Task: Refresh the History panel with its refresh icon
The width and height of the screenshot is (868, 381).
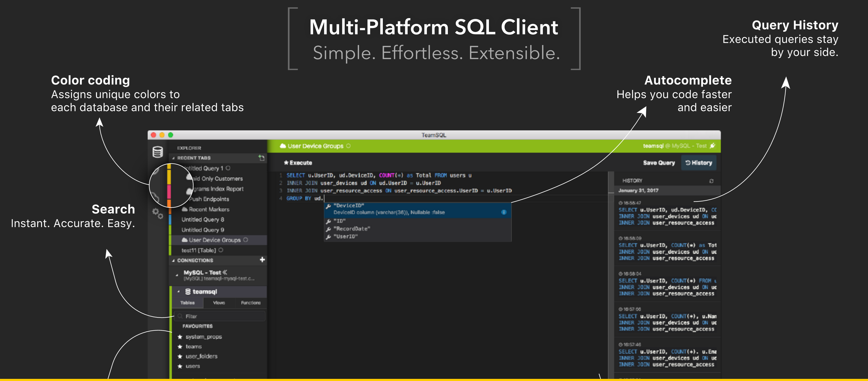Action: tap(711, 181)
